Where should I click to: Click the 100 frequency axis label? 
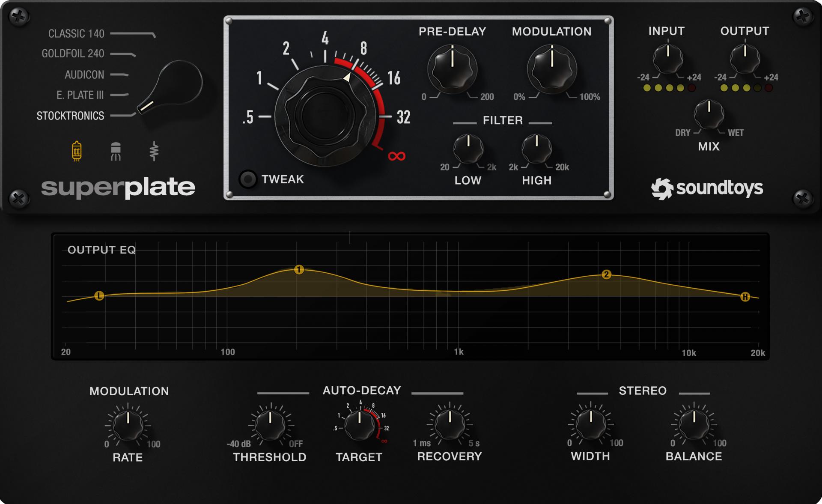[x=228, y=352]
